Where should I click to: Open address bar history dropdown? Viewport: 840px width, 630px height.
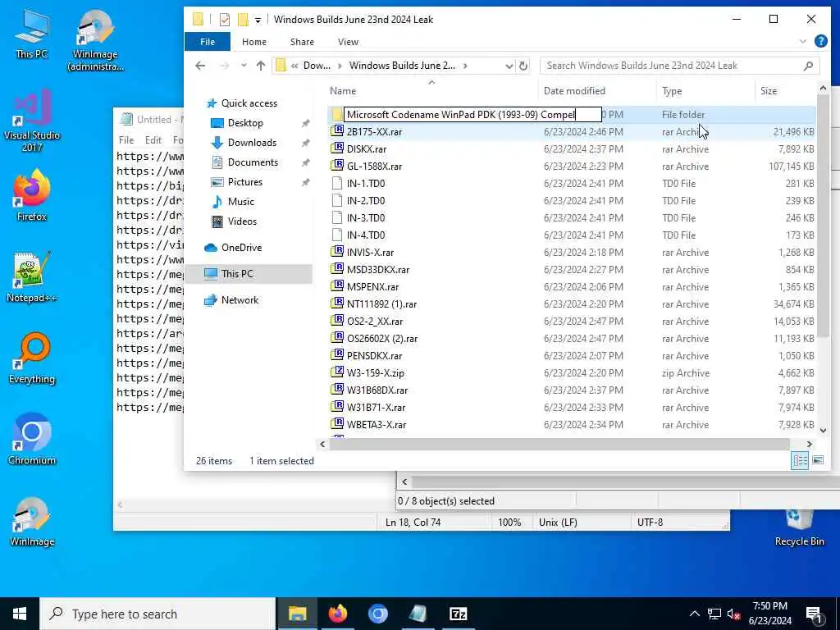pos(509,66)
